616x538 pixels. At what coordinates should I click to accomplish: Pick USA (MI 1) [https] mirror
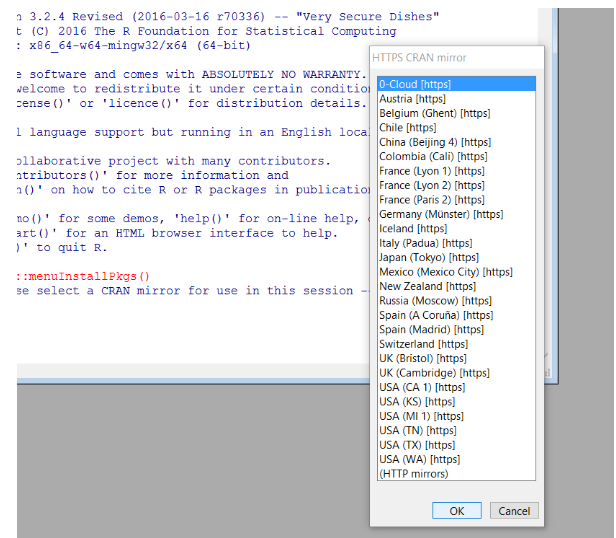click(456, 416)
